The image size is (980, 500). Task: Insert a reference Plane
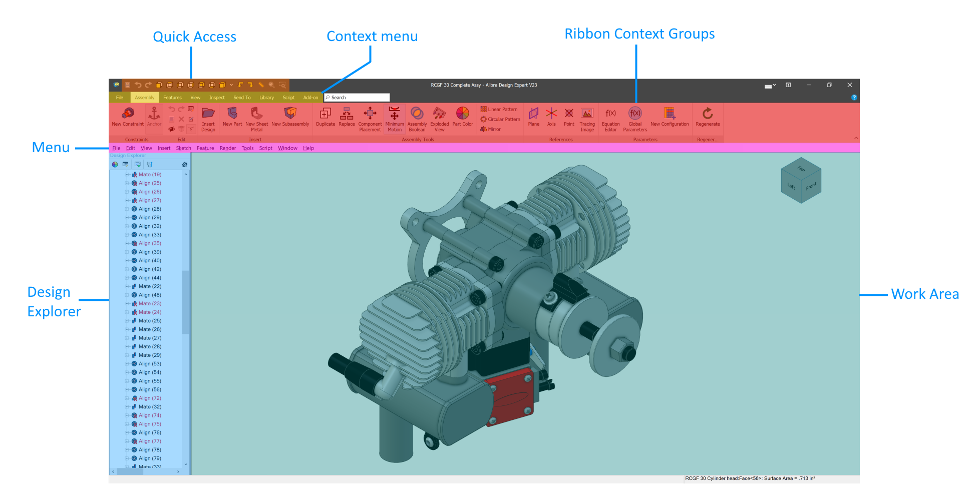534,117
